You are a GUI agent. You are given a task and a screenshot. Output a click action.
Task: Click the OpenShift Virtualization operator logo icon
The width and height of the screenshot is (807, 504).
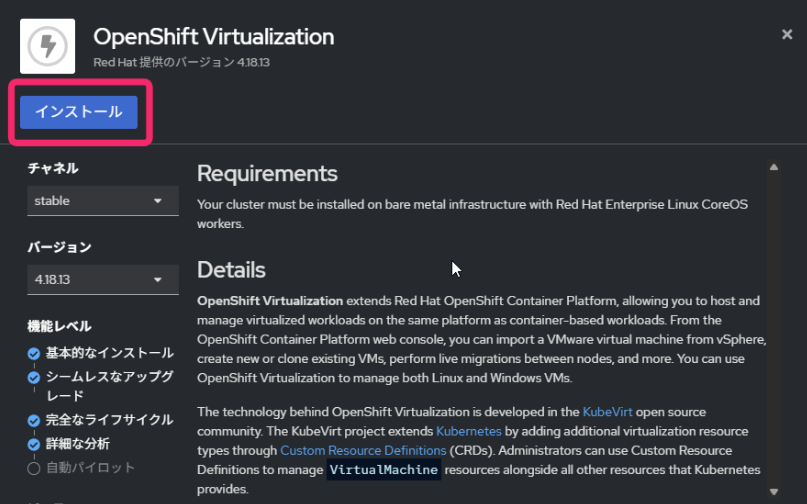47,45
